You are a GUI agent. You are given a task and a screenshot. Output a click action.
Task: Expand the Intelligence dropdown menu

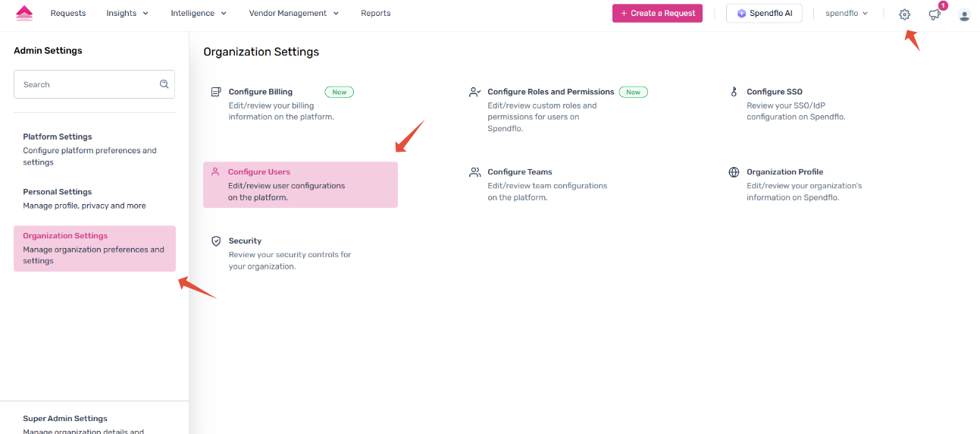pyautogui.click(x=199, y=13)
